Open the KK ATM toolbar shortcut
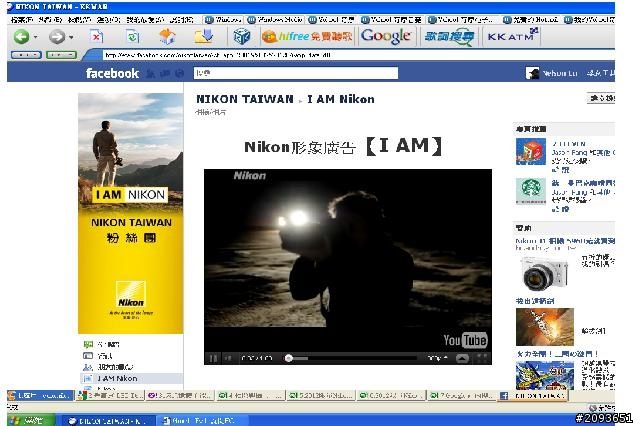Screen dimensions: 640x426 [513, 36]
